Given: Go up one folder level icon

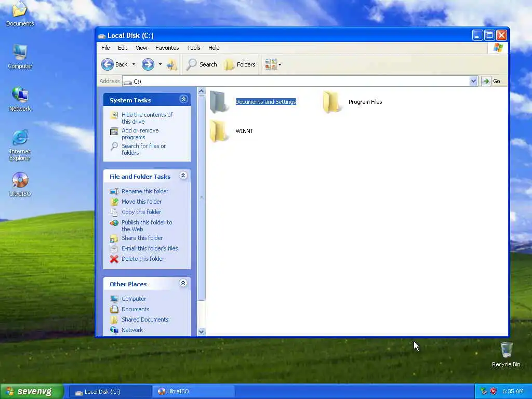Looking at the screenshot, I should pos(172,64).
